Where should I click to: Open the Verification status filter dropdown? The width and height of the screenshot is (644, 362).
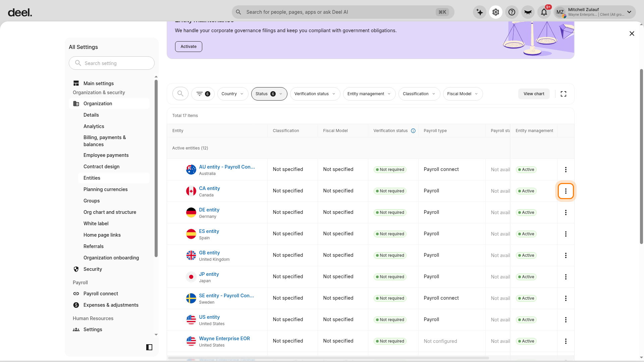pyautogui.click(x=315, y=94)
